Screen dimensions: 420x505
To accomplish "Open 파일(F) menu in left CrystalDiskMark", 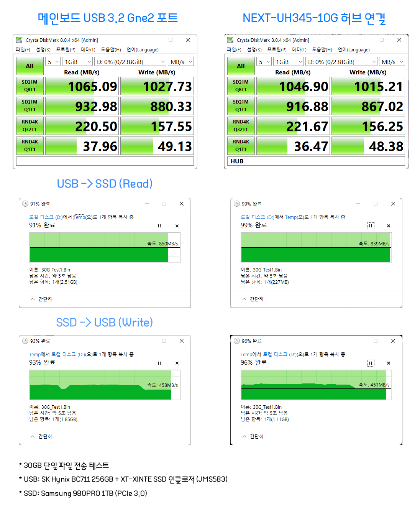I will click(x=23, y=50).
